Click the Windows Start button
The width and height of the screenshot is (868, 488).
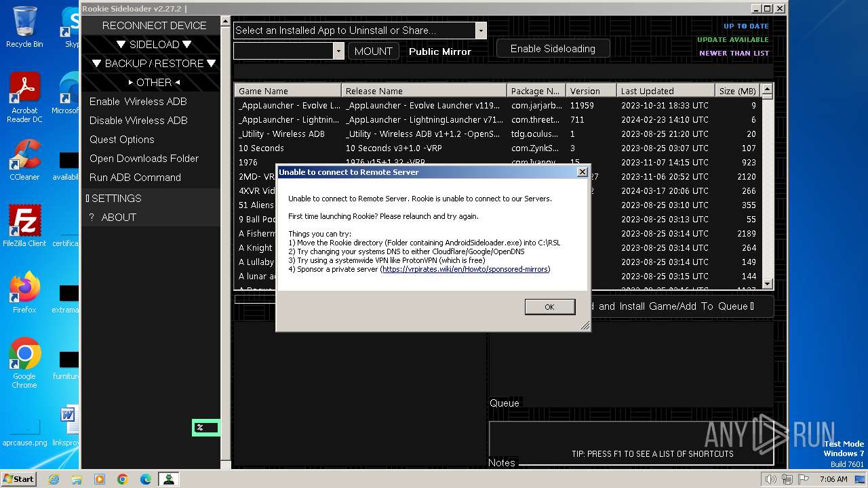(19, 479)
